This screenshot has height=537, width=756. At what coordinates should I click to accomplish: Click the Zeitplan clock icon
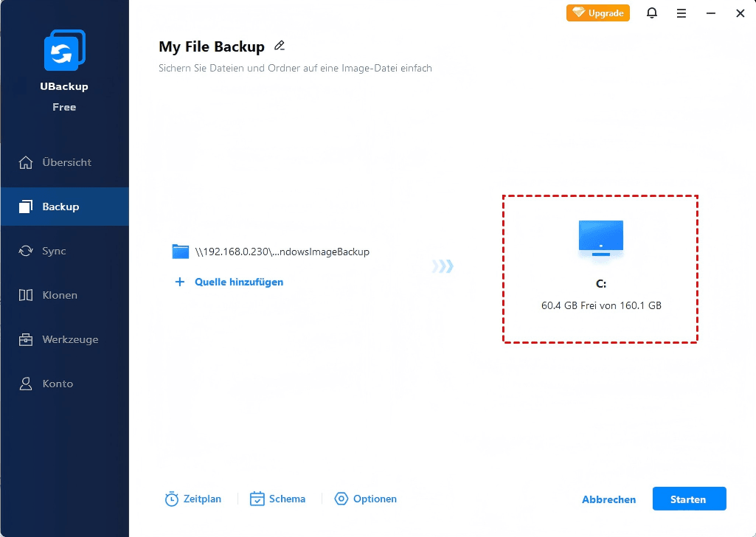click(x=172, y=499)
